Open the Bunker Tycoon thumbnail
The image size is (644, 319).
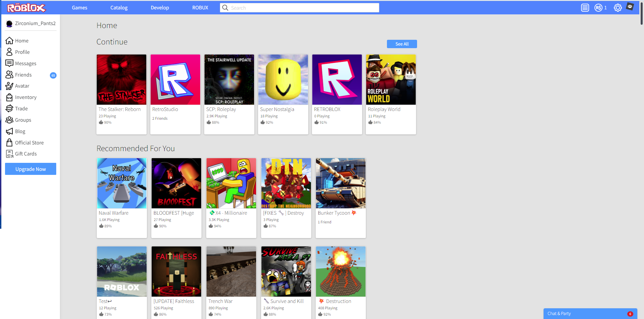click(341, 183)
